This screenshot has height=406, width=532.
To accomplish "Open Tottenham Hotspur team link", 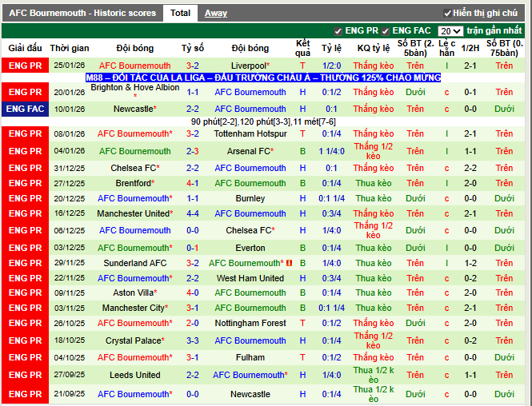I will tap(250, 133).
